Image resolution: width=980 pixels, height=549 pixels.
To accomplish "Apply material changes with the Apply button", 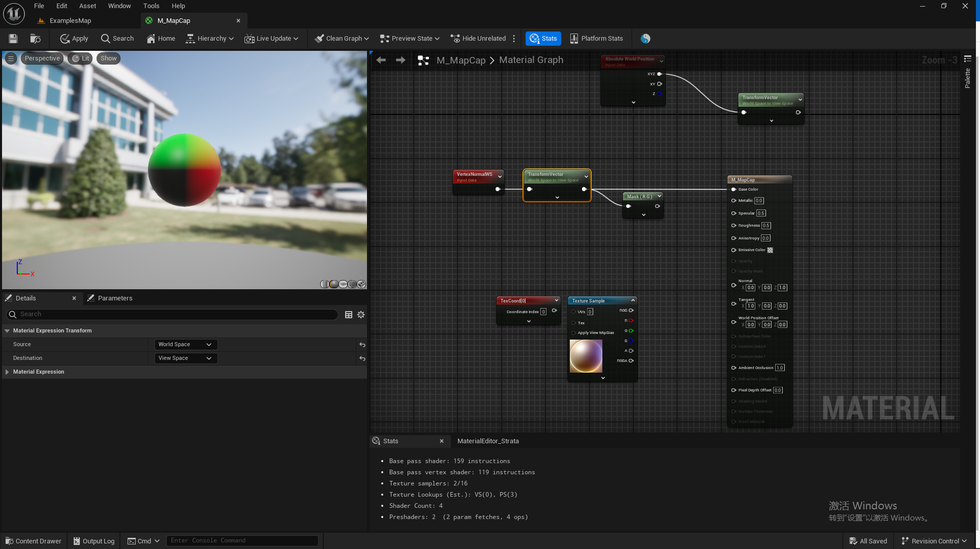I will point(74,39).
